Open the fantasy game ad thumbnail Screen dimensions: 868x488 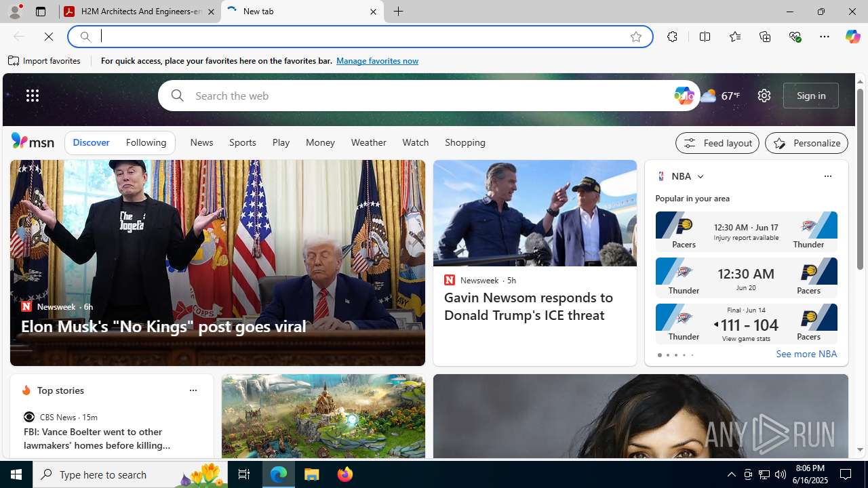pos(323,416)
